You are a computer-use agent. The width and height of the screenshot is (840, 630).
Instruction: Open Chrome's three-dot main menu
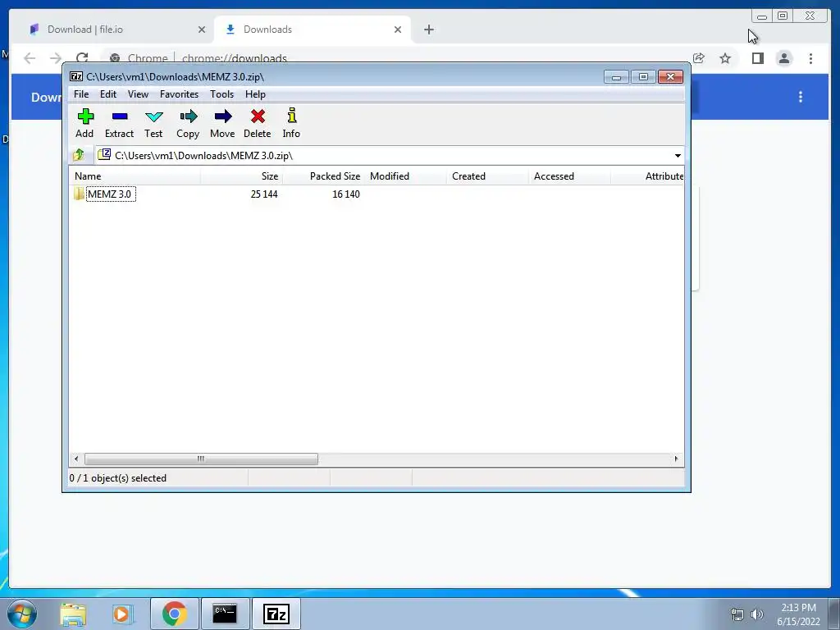coord(810,58)
